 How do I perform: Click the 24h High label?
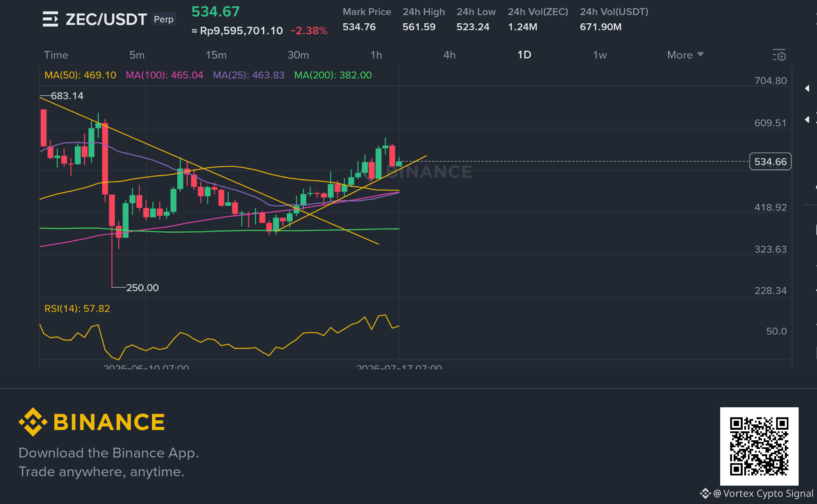(424, 12)
